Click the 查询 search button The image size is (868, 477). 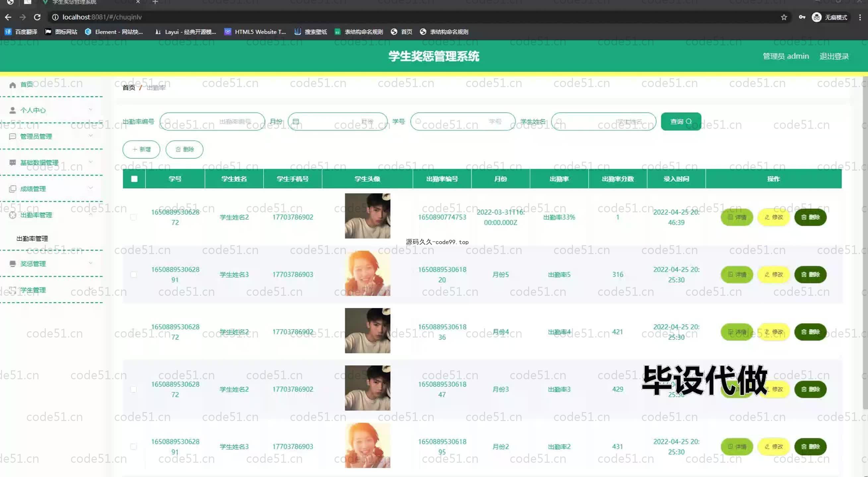click(681, 122)
